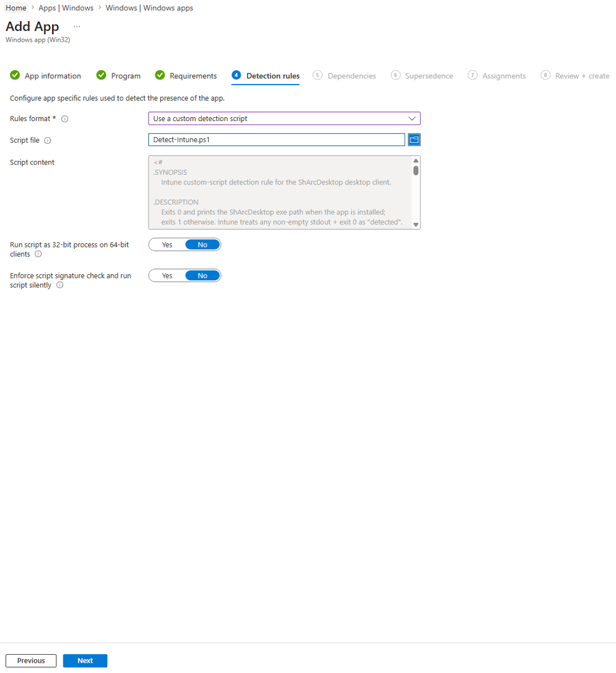Click the 'Script content' label
This screenshot has height=673, width=616.
point(32,162)
